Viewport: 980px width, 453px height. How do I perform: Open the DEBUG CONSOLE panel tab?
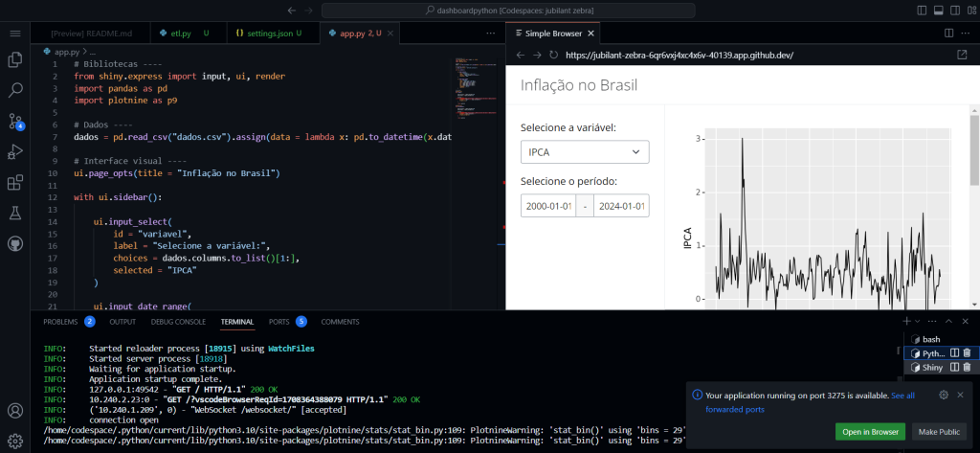click(178, 322)
